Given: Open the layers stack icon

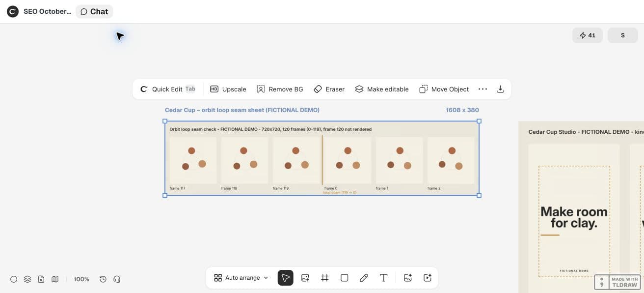Looking at the screenshot, I should point(27,279).
